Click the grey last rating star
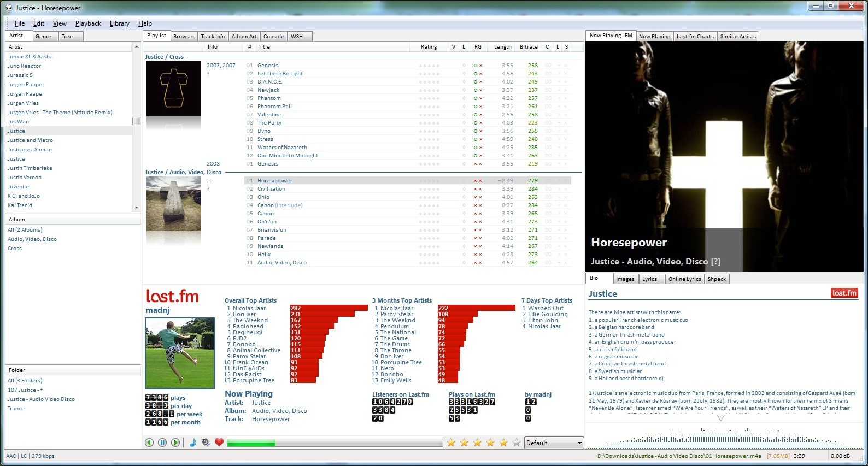 517,443
